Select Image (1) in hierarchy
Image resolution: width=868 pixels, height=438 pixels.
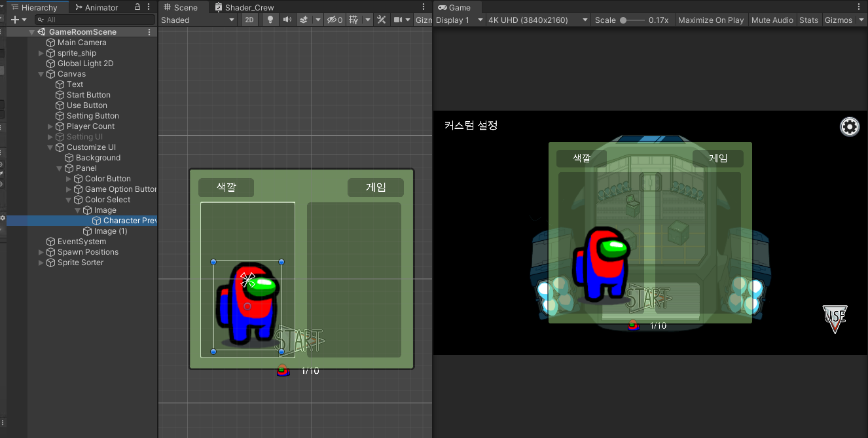tap(110, 231)
